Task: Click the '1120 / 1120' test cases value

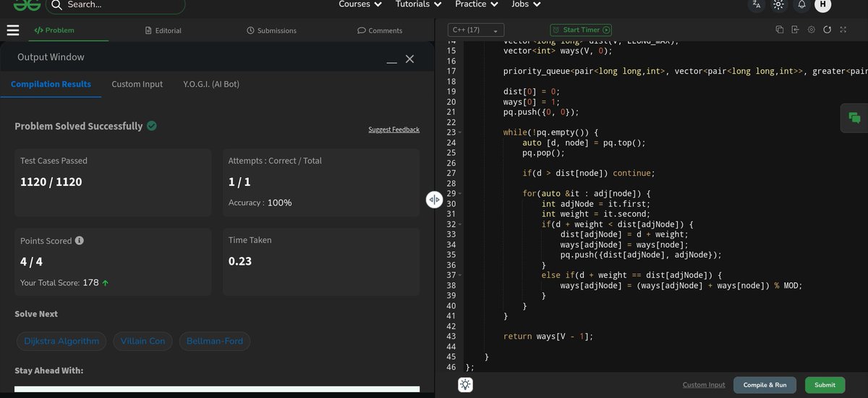Action: point(51,182)
